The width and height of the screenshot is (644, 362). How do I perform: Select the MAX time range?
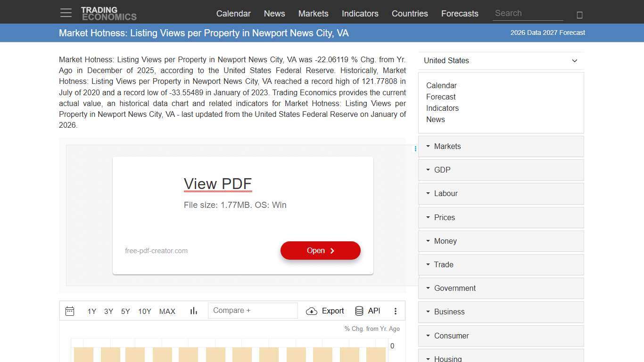click(x=167, y=312)
